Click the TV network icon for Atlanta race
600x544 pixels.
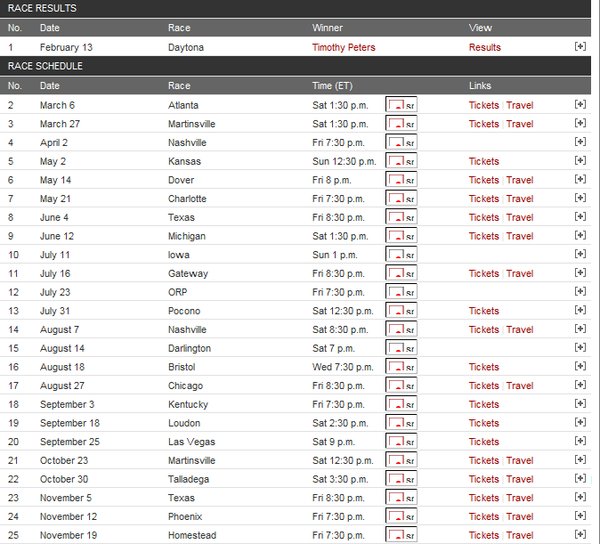tap(401, 104)
